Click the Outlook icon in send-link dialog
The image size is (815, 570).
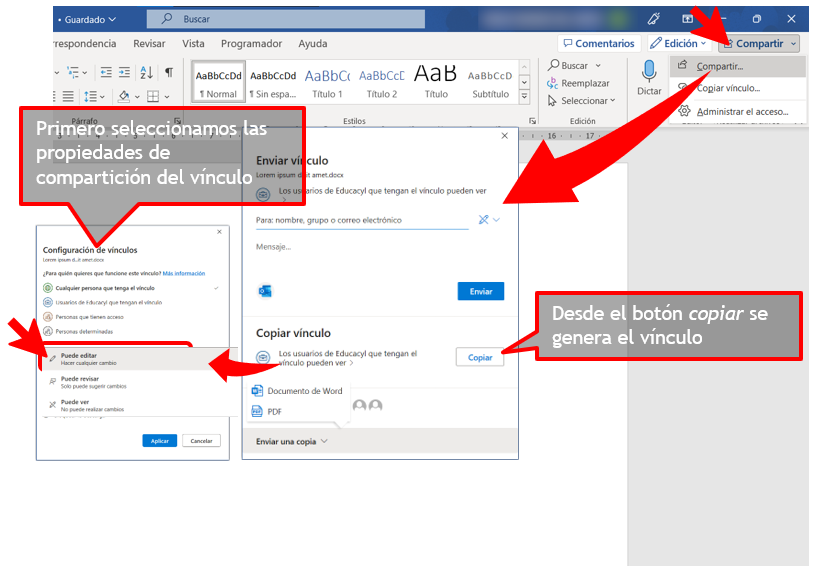265,291
